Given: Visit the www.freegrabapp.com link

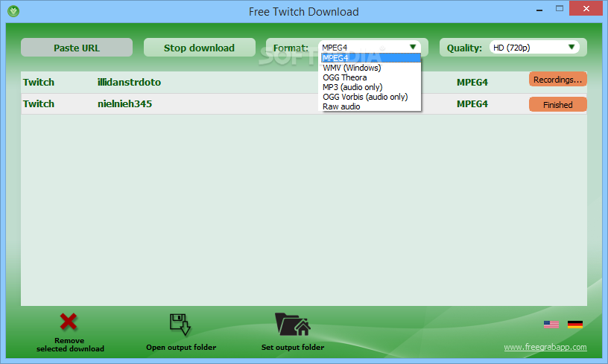Looking at the screenshot, I should point(545,347).
